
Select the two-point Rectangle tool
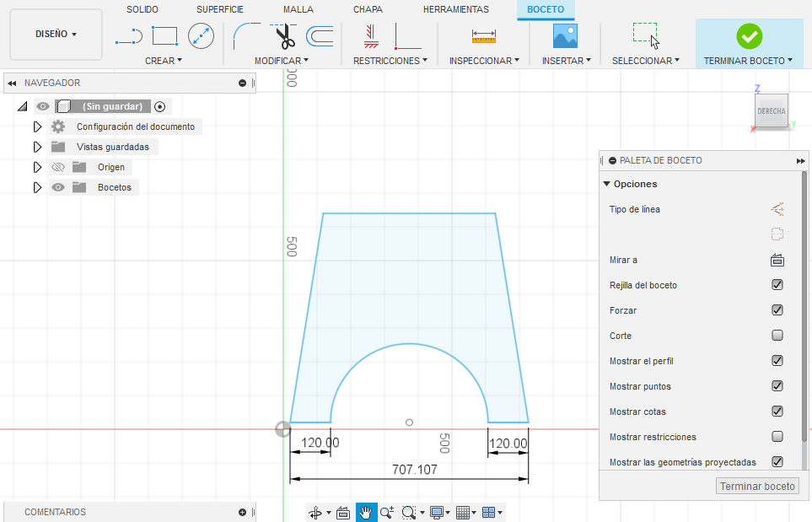(x=164, y=36)
